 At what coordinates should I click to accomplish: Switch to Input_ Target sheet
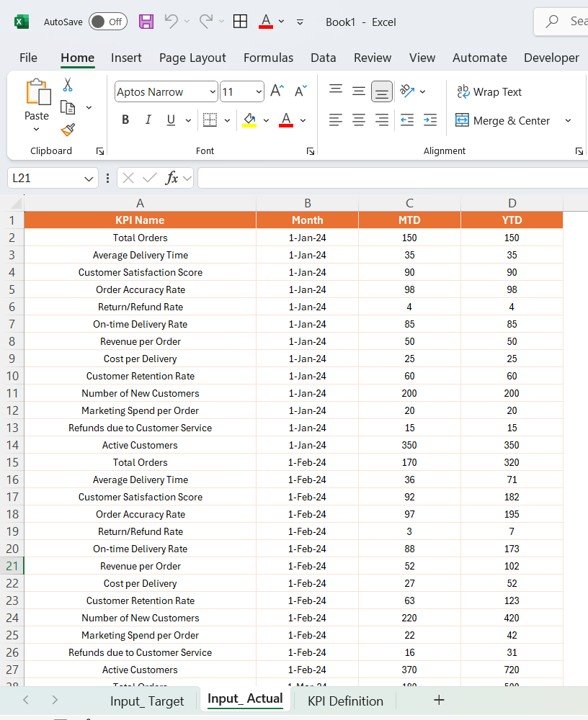click(147, 701)
